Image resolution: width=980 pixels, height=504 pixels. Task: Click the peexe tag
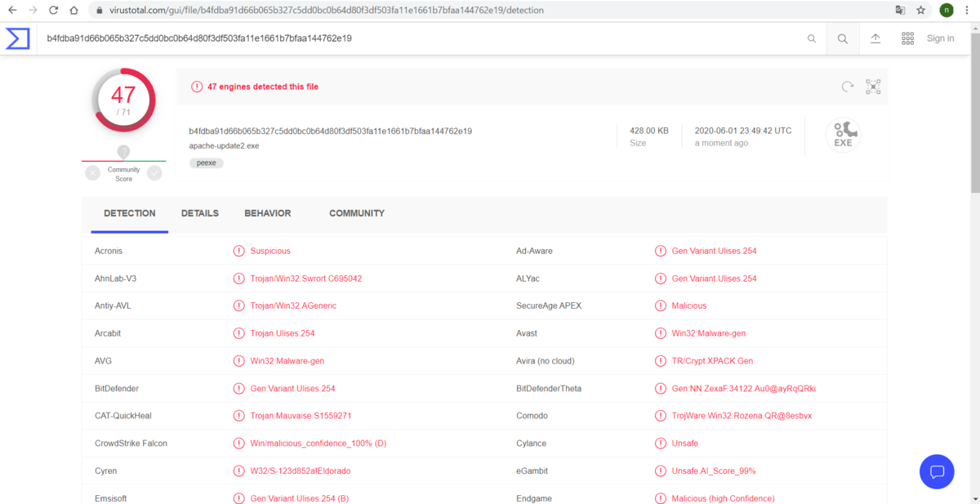coord(206,163)
